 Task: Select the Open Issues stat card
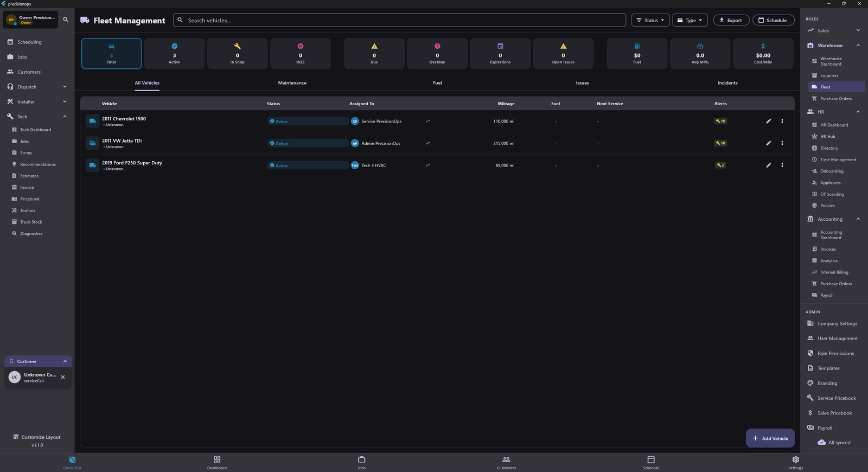tap(563, 53)
